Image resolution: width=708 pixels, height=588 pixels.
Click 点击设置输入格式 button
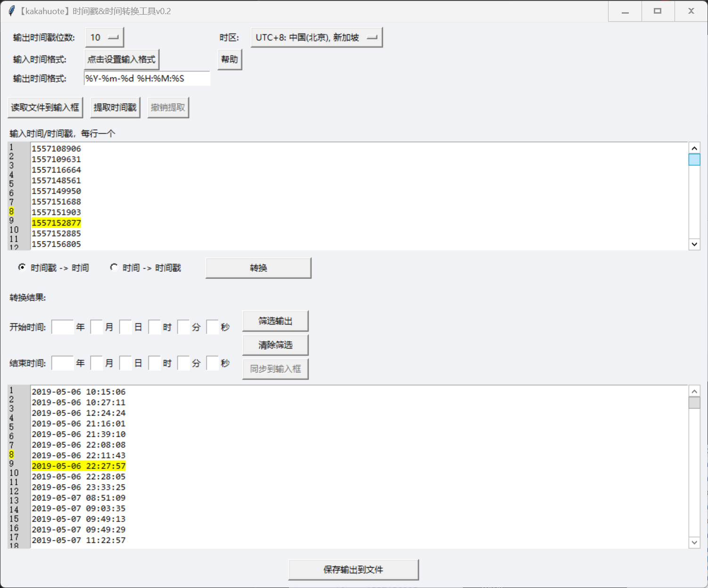pyautogui.click(x=122, y=60)
